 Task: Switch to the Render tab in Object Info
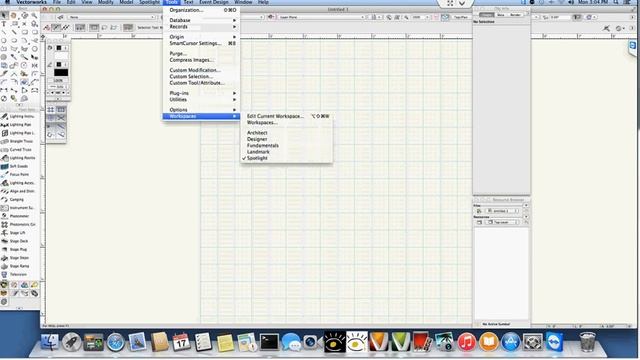coord(516,15)
